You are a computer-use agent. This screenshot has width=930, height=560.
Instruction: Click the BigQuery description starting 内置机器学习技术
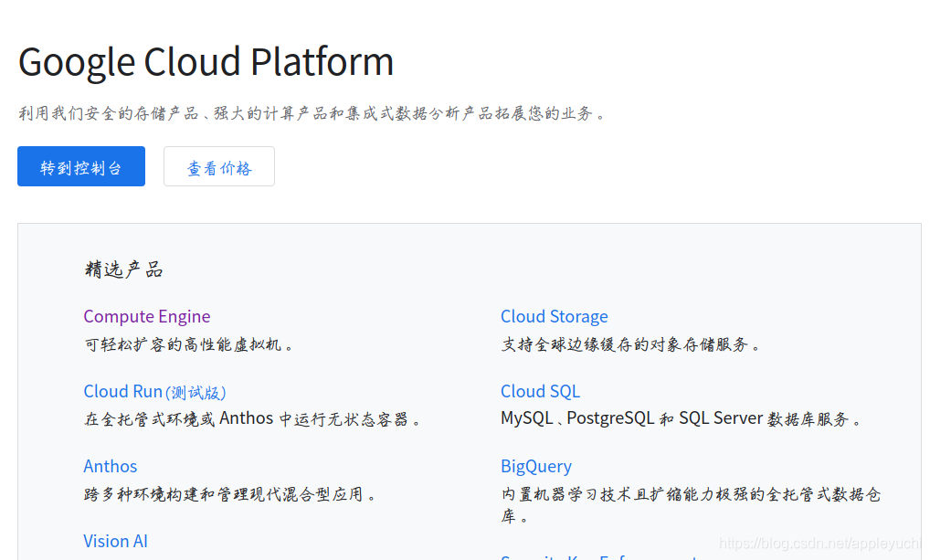tap(691, 505)
